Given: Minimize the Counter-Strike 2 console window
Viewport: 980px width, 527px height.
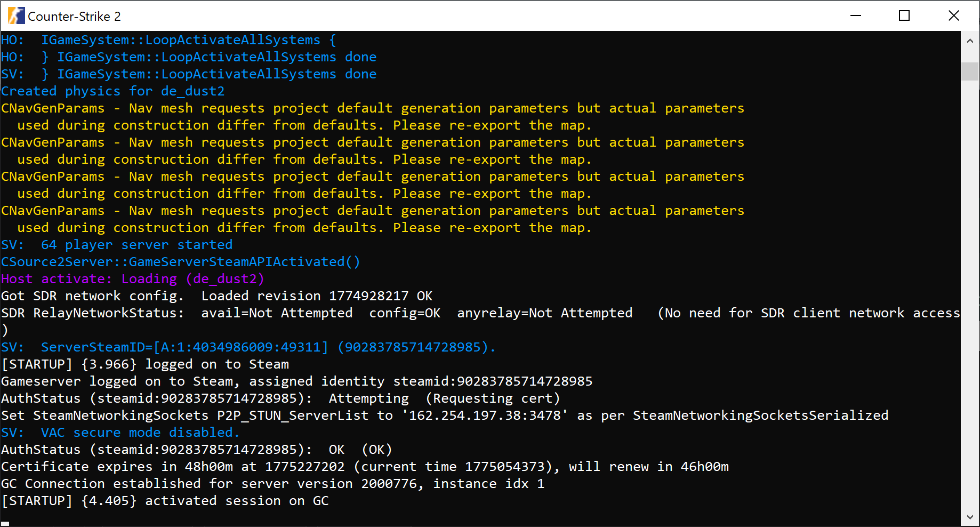Looking at the screenshot, I should coord(856,16).
